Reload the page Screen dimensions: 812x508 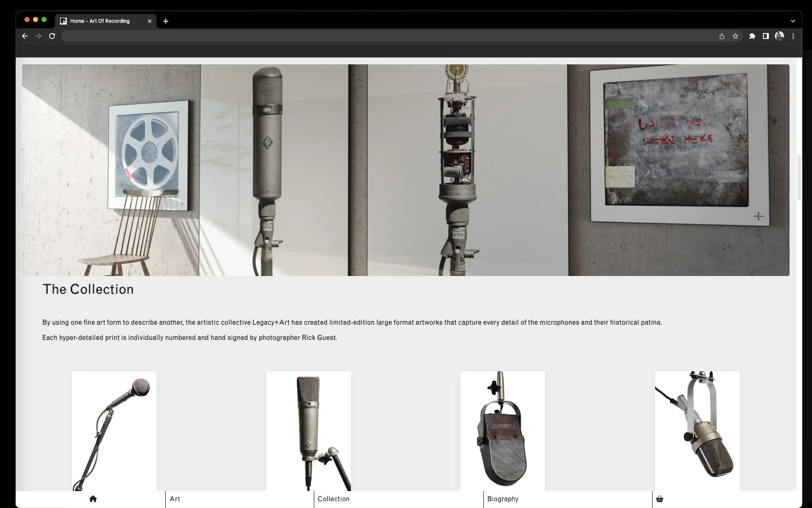pyautogui.click(x=52, y=36)
